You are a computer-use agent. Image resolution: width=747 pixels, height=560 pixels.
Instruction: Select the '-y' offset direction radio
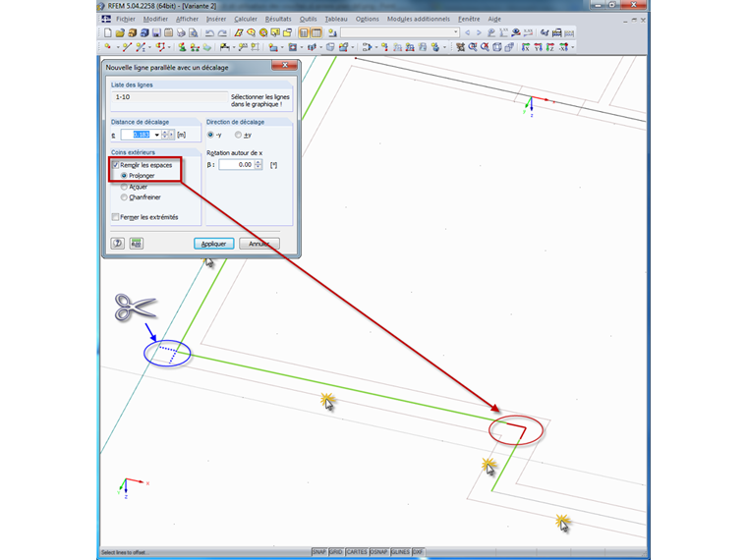point(210,135)
